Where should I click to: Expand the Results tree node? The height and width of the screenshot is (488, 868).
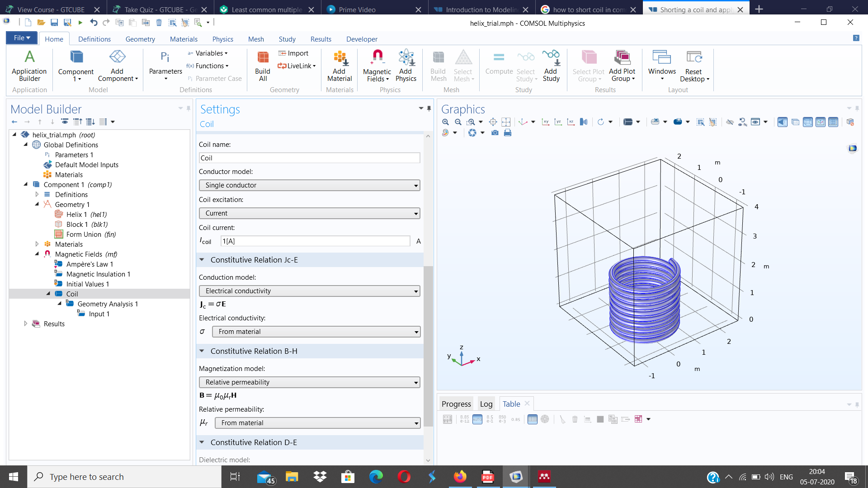pos(26,324)
